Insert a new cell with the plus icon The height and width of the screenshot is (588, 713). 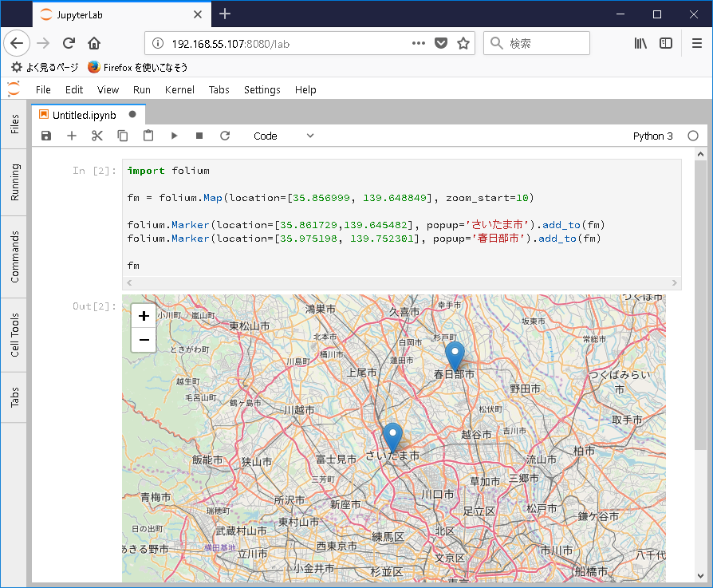pos(72,136)
